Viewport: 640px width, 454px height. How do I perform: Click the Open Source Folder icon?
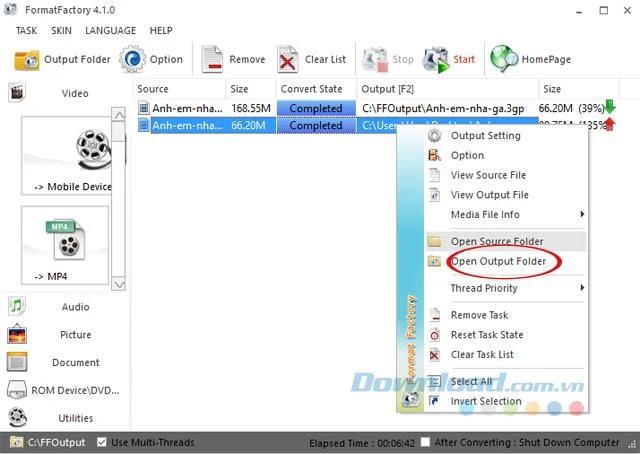(x=434, y=241)
